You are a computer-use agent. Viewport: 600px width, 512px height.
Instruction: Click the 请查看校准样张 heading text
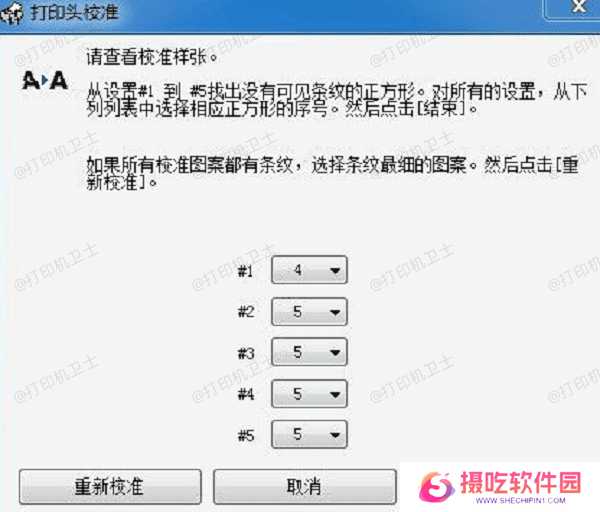click(x=152, y=57)
